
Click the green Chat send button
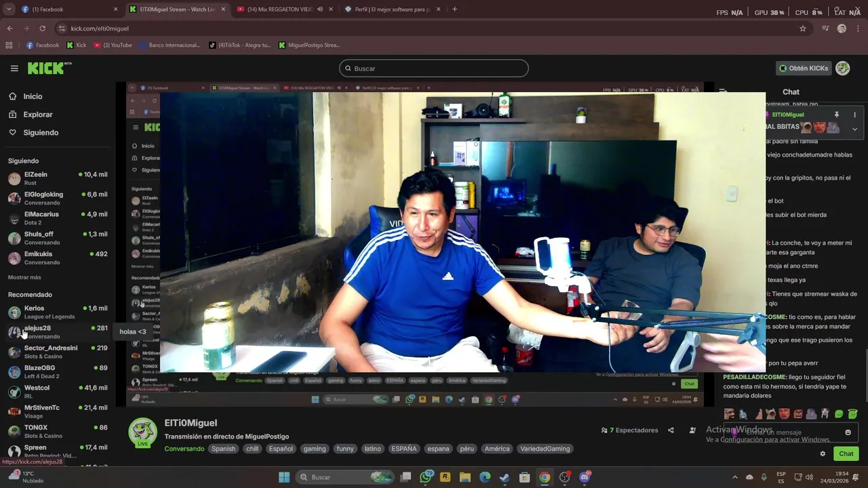846,454
